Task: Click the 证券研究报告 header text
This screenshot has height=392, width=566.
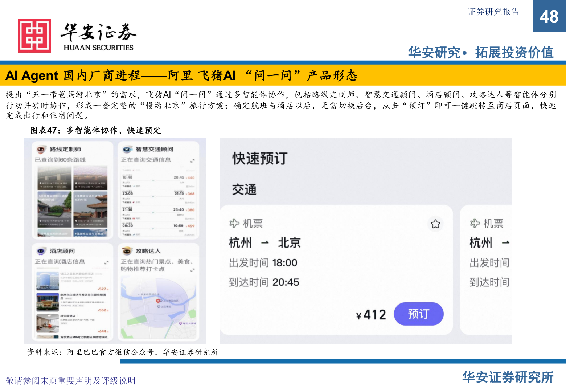Action: 493,12
